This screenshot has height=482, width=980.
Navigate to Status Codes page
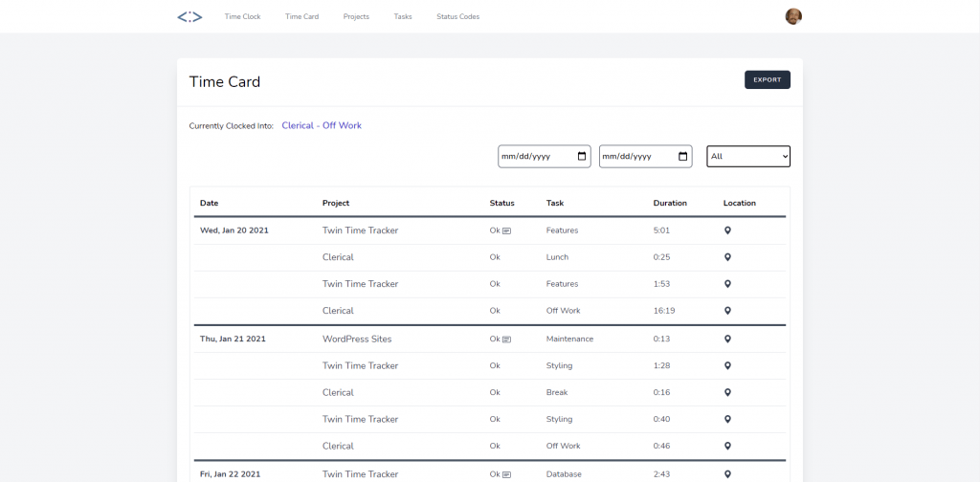pos(457,17)
